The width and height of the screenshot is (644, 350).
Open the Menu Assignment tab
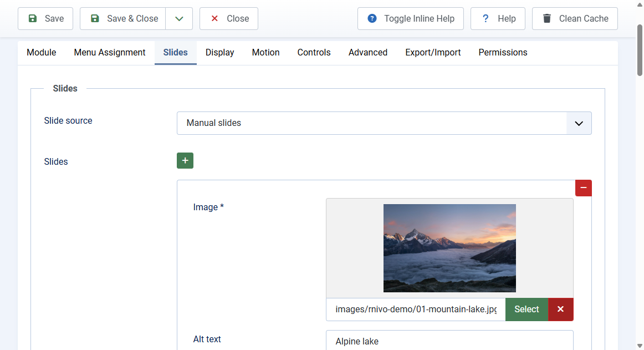(x=110, y=53)
